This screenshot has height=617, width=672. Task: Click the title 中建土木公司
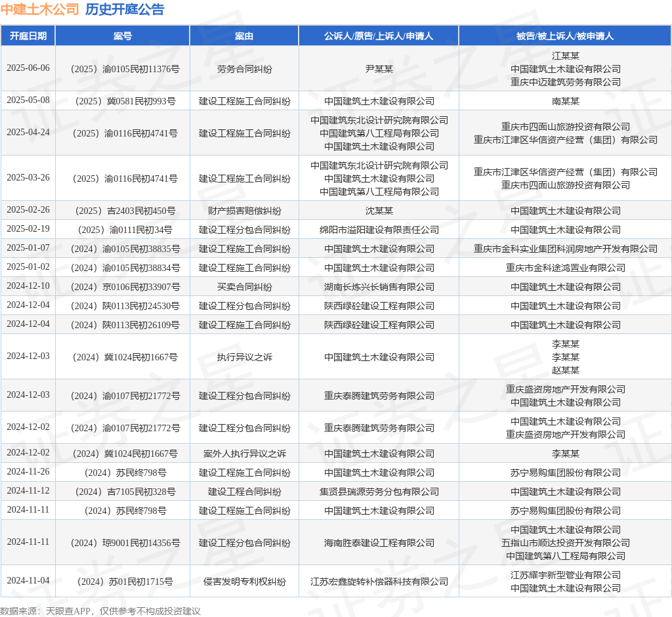pyautogui.click(x=40, y=9)
